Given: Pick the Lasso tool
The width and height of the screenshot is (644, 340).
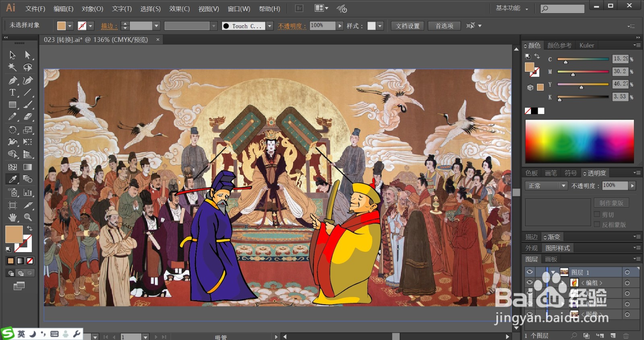Looking at the screenshot, I should coord(28,67).
